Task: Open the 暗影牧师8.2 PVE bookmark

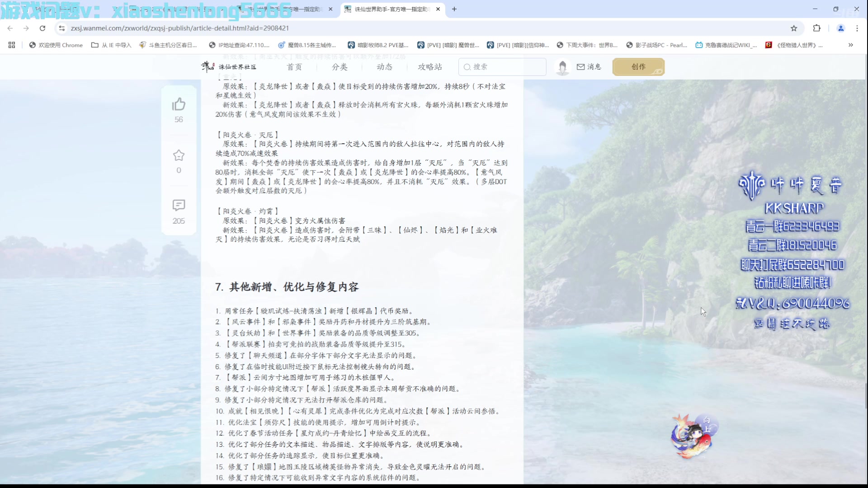Action: (378, 45)
